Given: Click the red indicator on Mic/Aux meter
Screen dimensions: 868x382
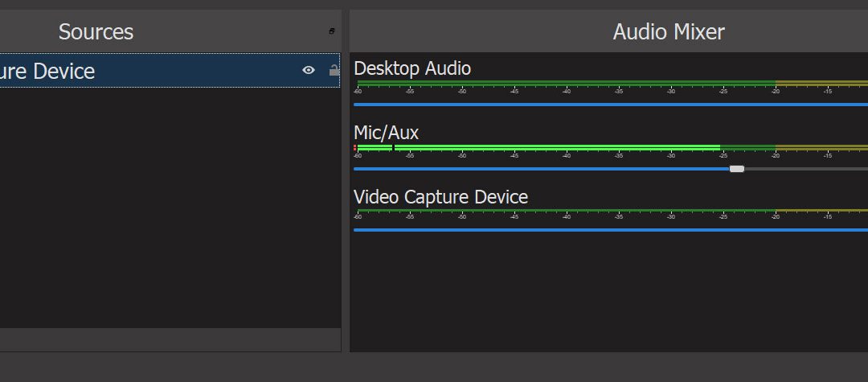Looking at the screenshot, I should 354,147.
